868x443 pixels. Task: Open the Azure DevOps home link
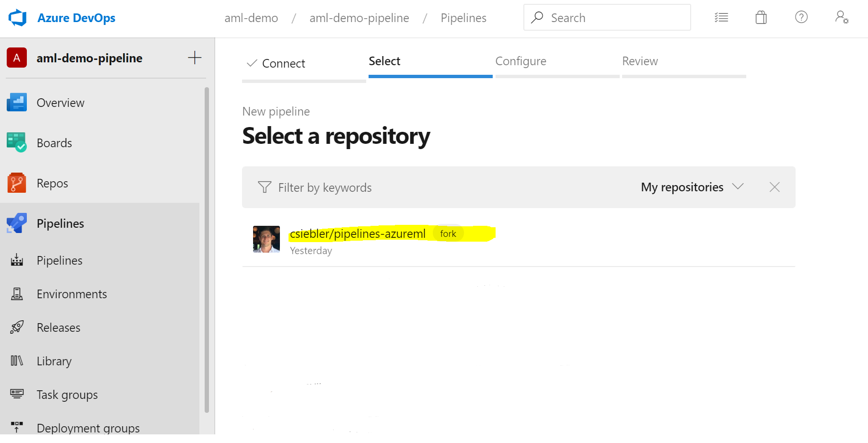(76, 18)
